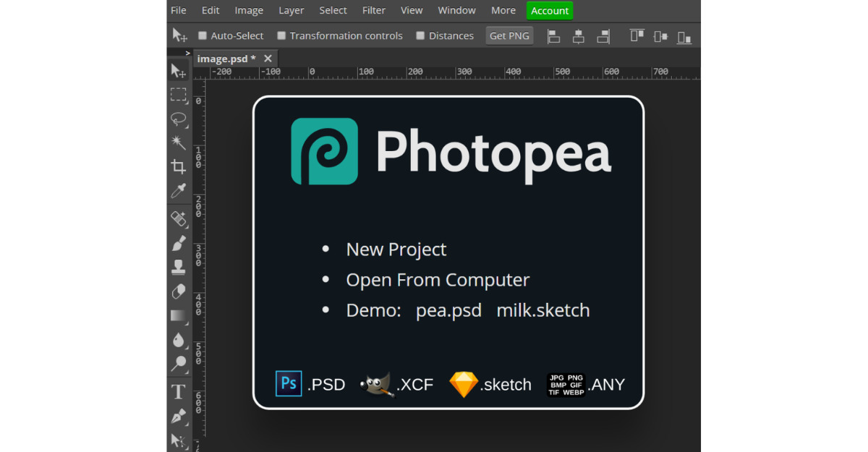Open the Select menu
The height and width of the screenshot is (452, 868).
click(x=333, y=10)
